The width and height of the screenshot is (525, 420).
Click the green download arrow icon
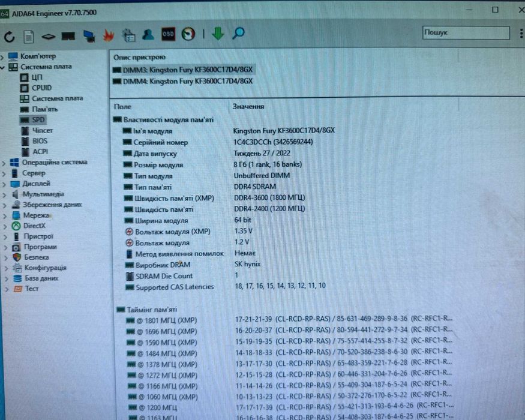[218, 33]
